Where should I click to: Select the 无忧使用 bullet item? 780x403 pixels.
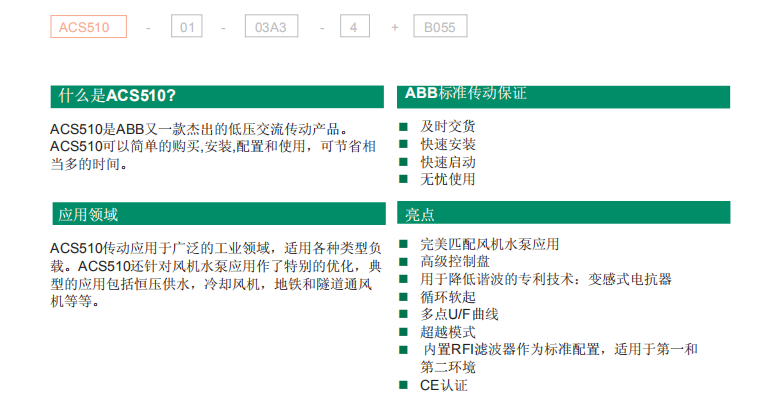pos(437,179)
